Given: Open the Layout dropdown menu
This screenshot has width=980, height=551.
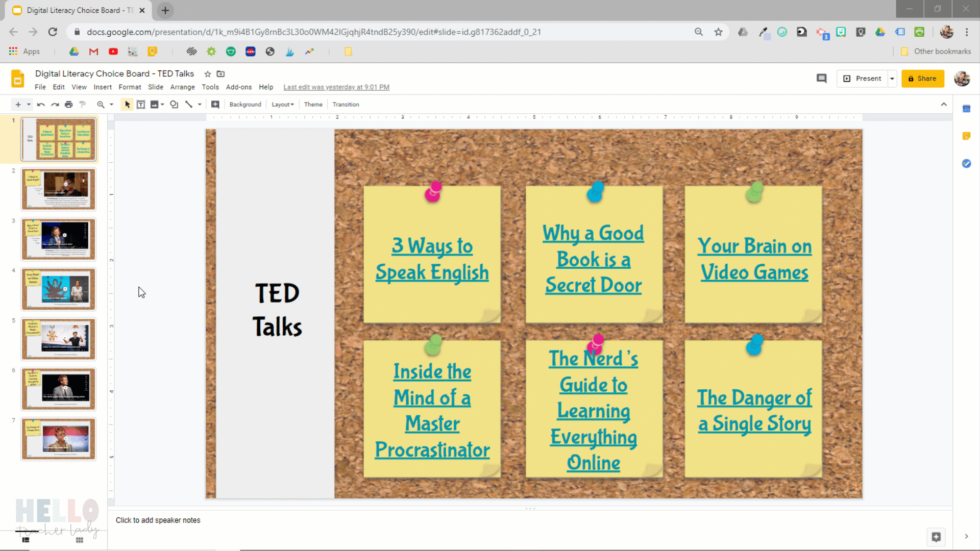Looking at the screenshot, I should click(x=282, y=104).
